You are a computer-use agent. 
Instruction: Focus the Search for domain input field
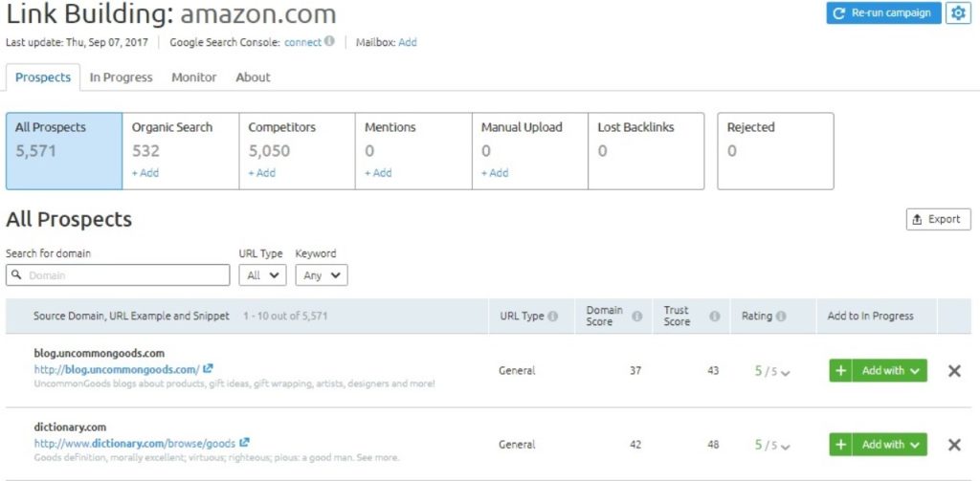pyautogui.click(x=118, y=274)
